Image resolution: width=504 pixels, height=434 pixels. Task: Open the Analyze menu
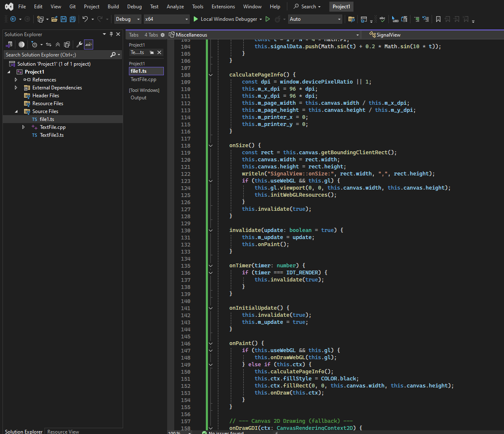[175, 7]
